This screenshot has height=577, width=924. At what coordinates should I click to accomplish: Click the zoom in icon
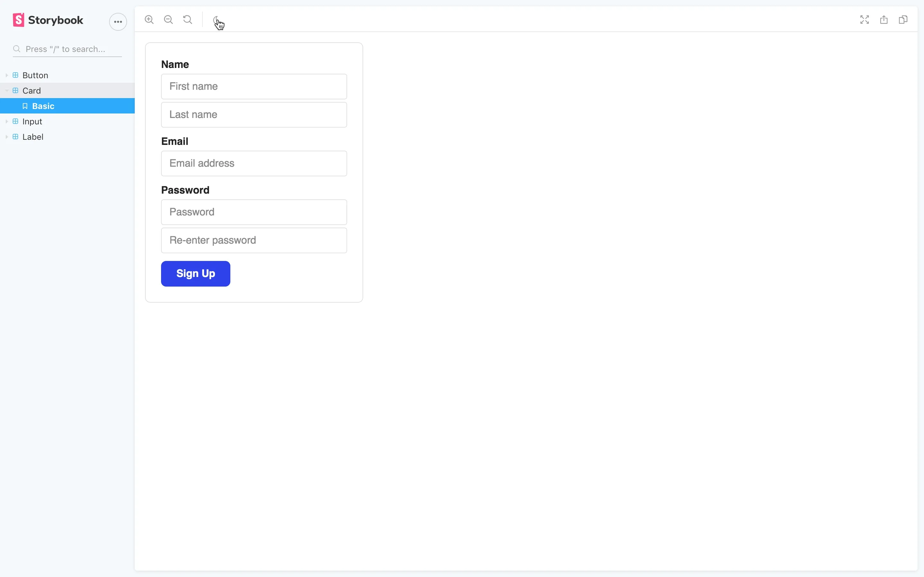click(149, 20)
